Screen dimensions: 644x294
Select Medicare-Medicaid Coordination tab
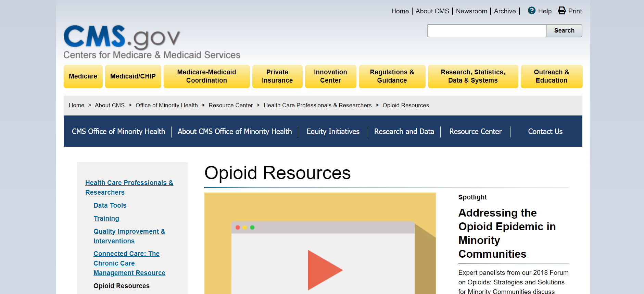(206, 76)
